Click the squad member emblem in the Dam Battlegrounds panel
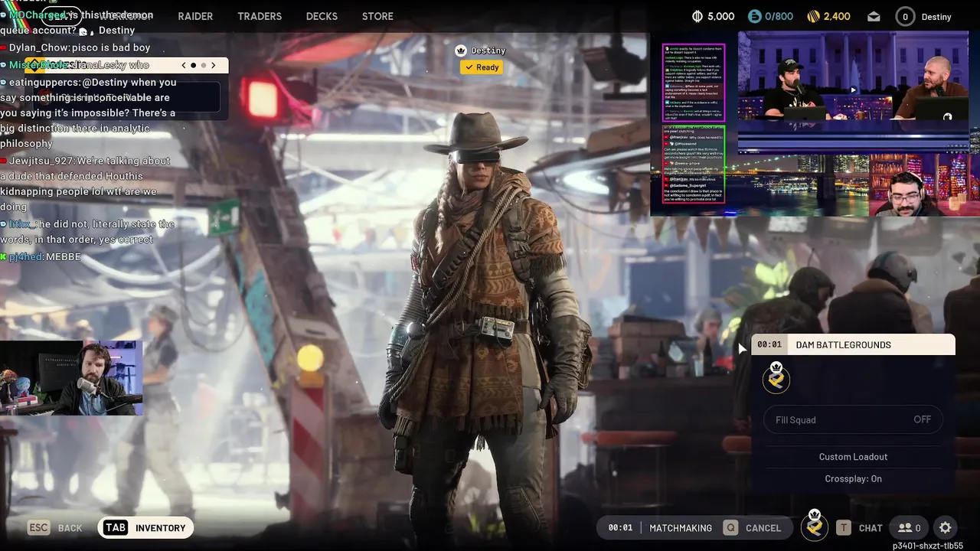 click(x=776, y=378)
